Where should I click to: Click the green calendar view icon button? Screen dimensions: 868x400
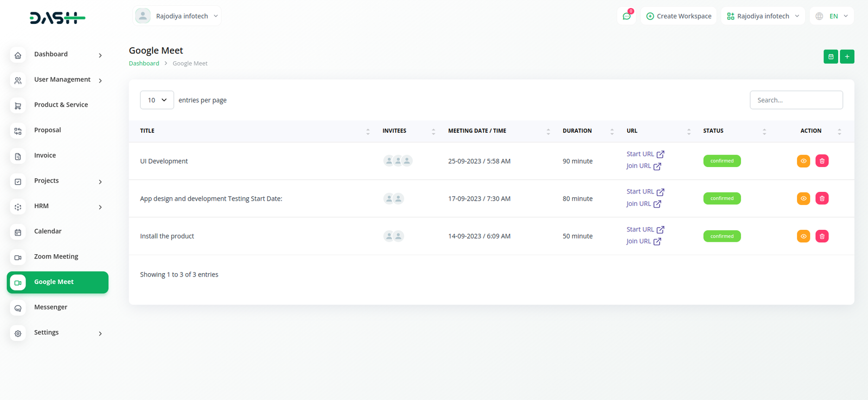pos(831,57)
